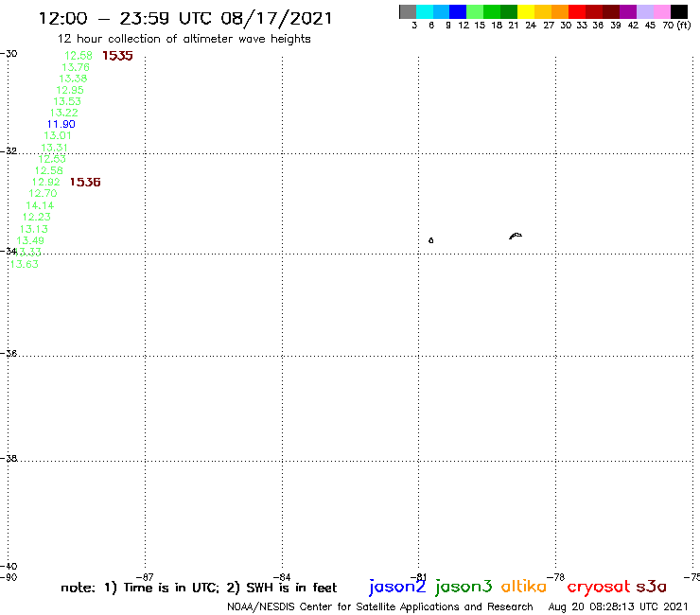Click the -36 latitude axis label

click(9, 353)
